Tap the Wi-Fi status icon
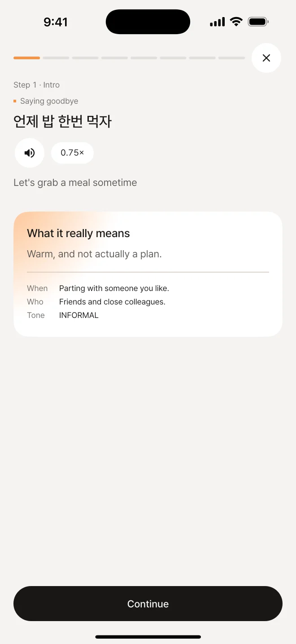The height and width of the screenshot is (644, 296). click(x=236, y=22)
